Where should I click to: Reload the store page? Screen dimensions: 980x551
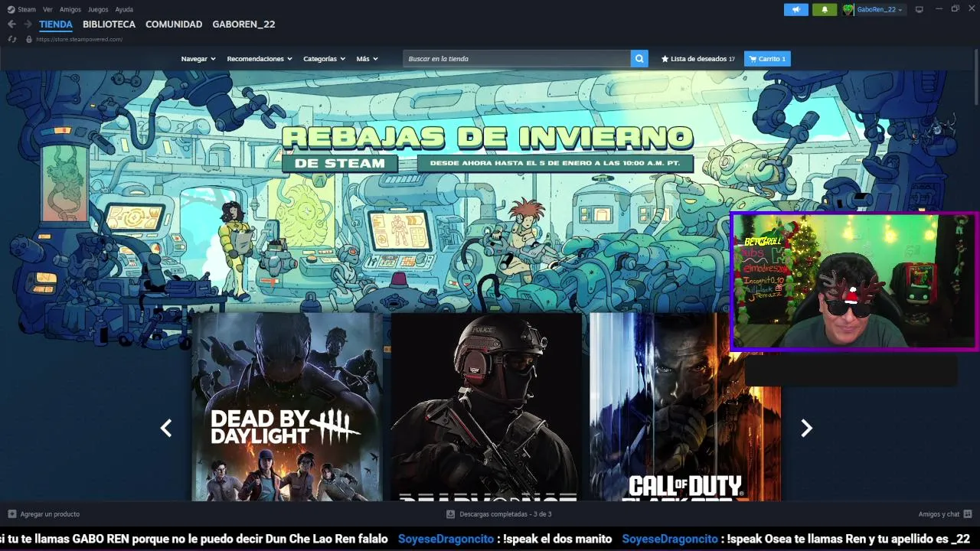[x=12, y=39]
